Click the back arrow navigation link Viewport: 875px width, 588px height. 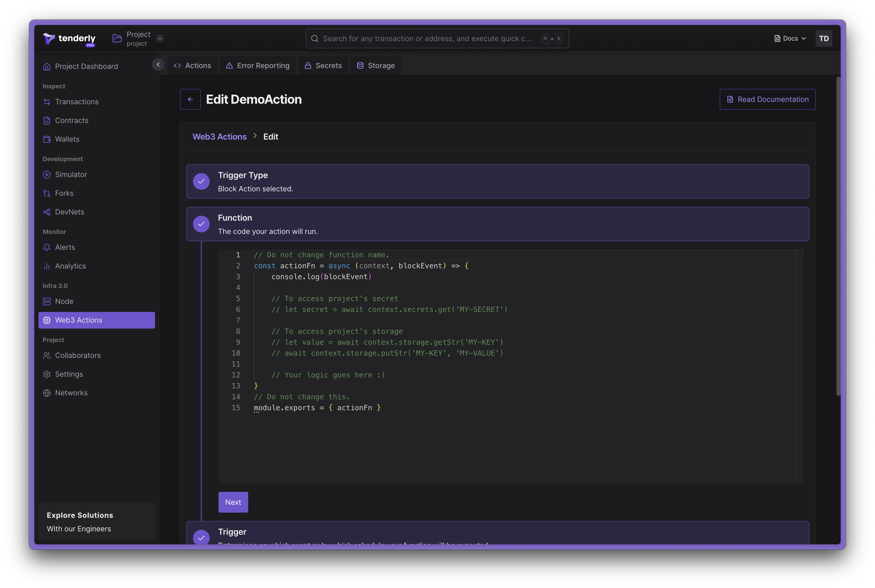pyautogui.click(x=190, y=99)
